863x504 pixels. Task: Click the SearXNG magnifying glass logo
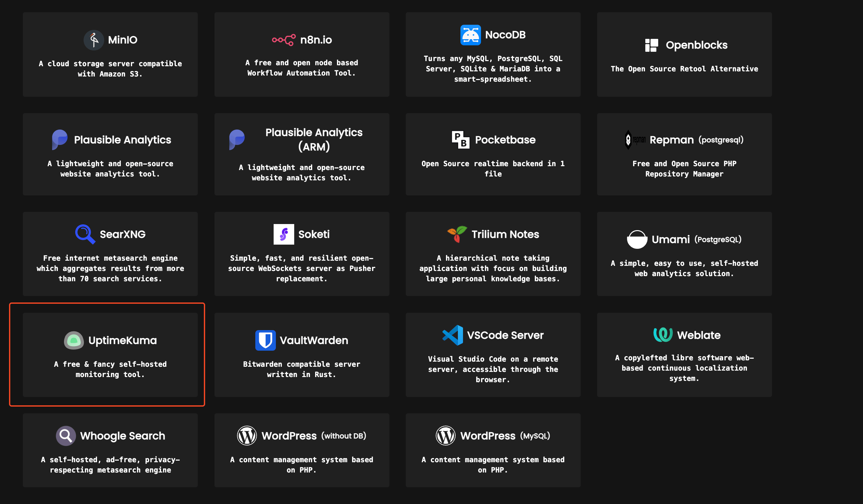(85, 234)
